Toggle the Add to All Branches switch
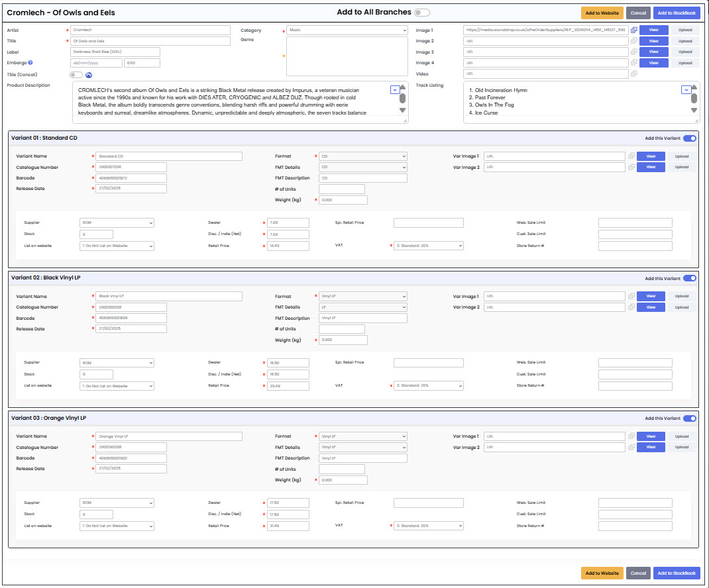 click(421, 13)
